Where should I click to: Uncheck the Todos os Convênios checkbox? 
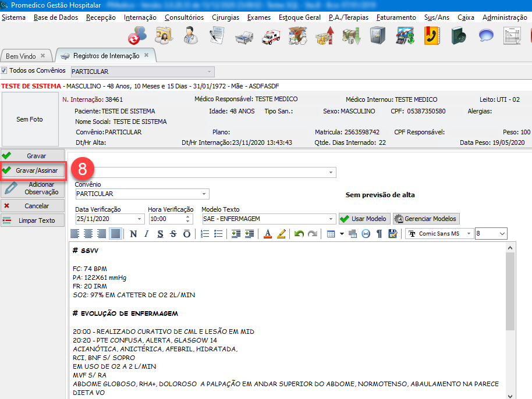coord(5,71)
